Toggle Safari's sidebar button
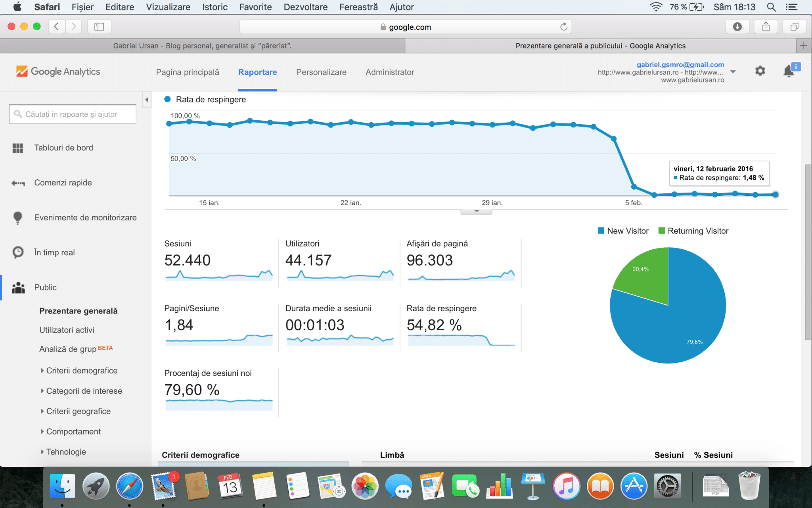 click(99, 27)
